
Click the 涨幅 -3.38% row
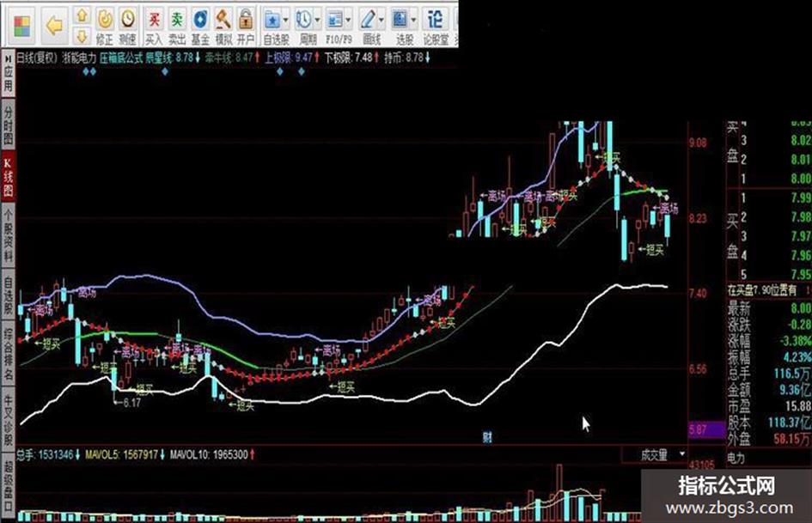[x=769, y=341]
